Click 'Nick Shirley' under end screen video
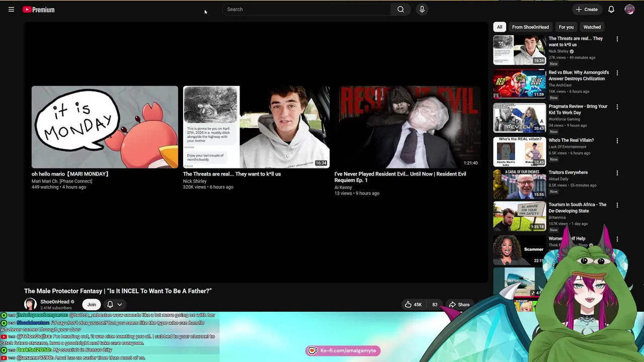Screen dimensions: 644x362 pos(195,181)
